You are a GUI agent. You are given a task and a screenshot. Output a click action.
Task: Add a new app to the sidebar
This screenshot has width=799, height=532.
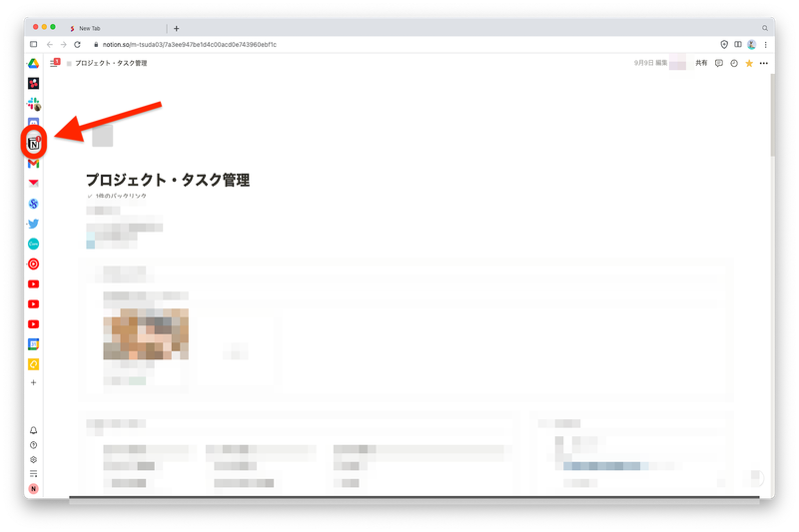(x=34, y=382)
